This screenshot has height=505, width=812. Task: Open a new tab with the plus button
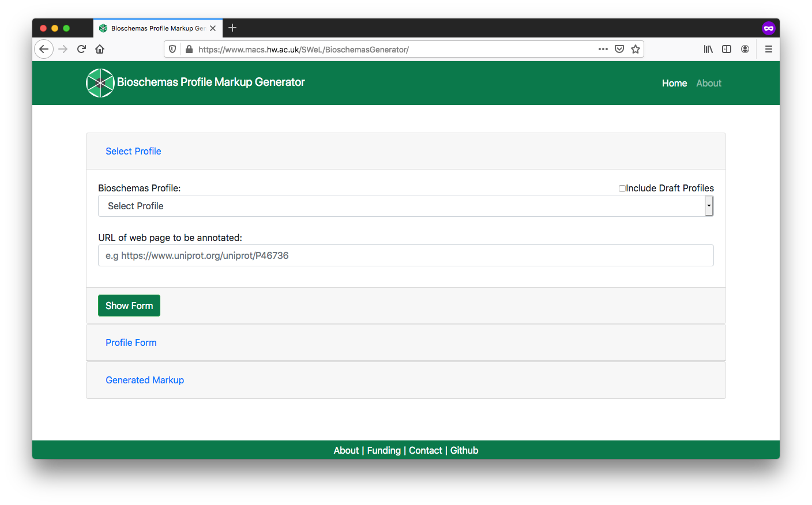click(x=232, y=28)
